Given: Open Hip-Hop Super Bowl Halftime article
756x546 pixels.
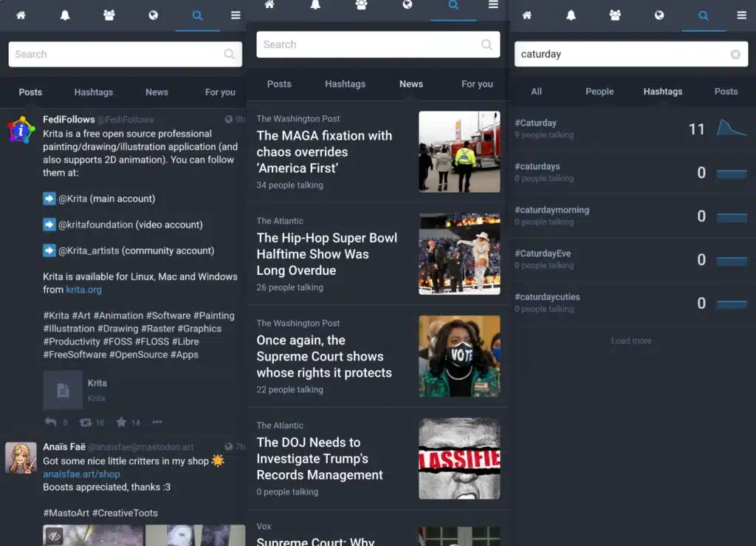Looking at the screenshot, I should tap(327, 254).
